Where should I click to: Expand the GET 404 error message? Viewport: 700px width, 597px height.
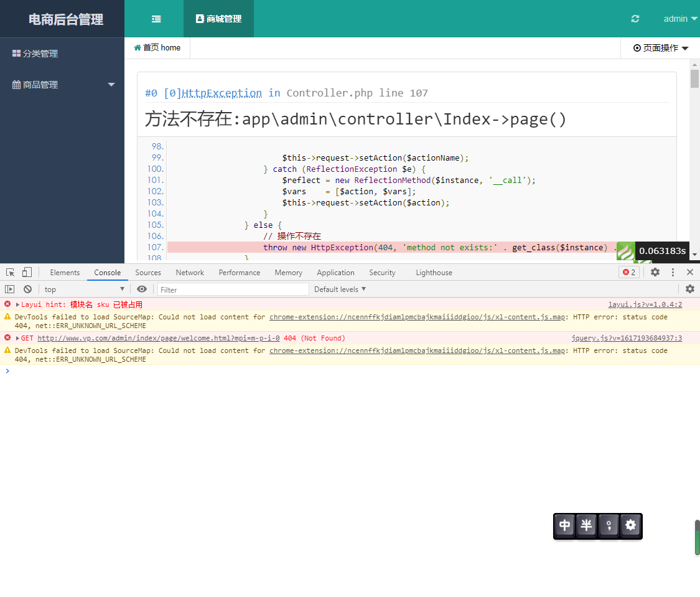coord(17,339)
